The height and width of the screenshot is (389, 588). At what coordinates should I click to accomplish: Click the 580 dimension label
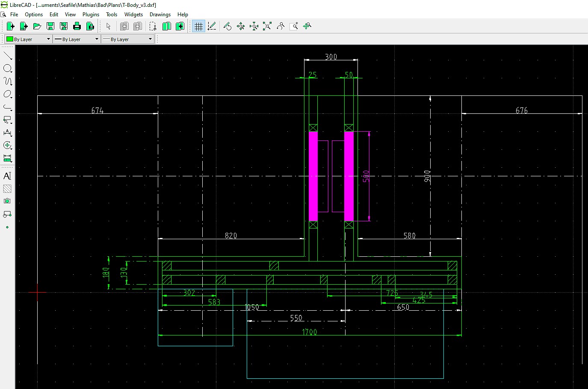point(410,236)
